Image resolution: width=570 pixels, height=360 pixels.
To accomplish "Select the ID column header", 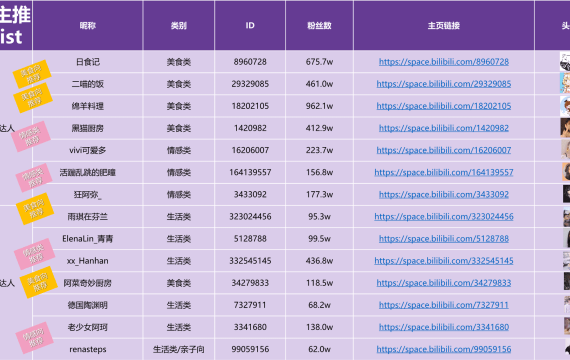I will [x=250, y=25].
